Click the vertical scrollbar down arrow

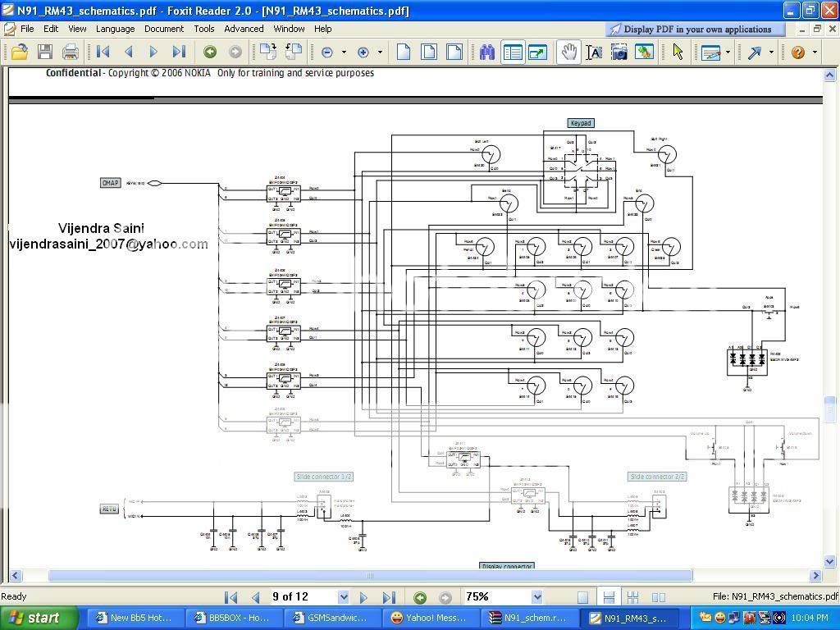tap(830, 562)
